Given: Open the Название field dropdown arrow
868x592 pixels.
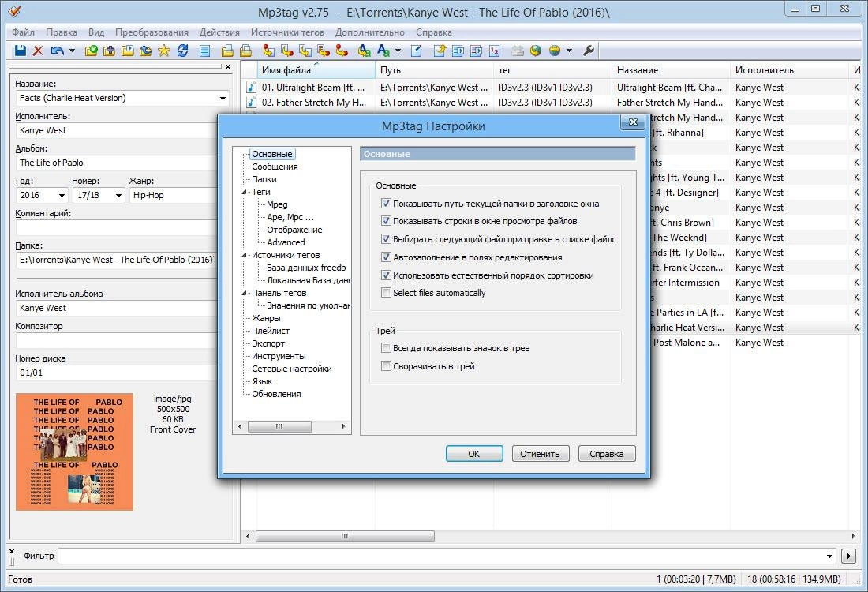Looking at the screenshot, I should [x=223, y=98].
